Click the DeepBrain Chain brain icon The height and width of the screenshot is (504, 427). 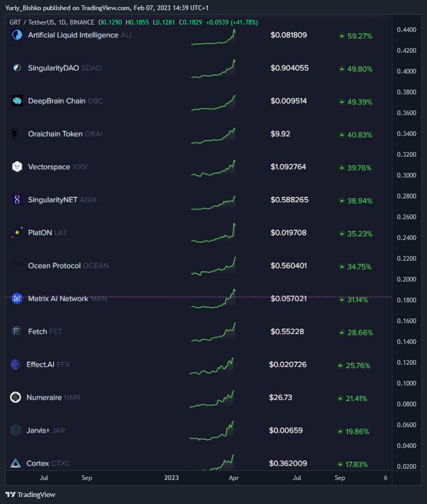(17, 101)
